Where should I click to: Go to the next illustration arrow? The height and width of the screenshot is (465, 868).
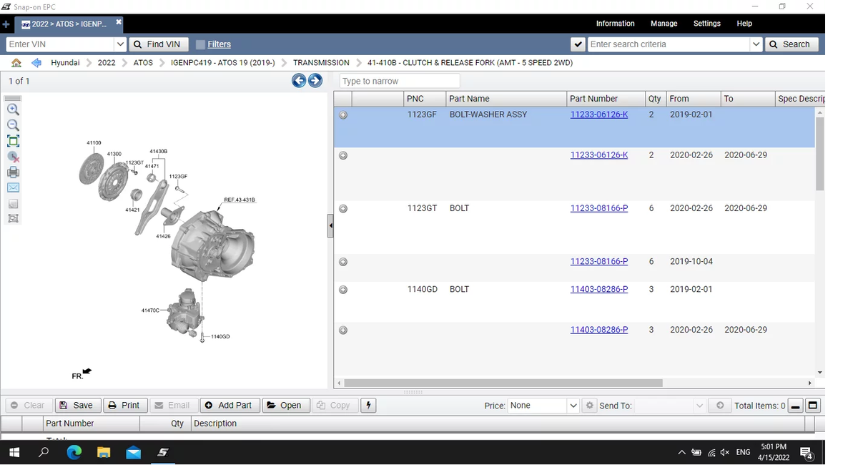click(315, 81)
